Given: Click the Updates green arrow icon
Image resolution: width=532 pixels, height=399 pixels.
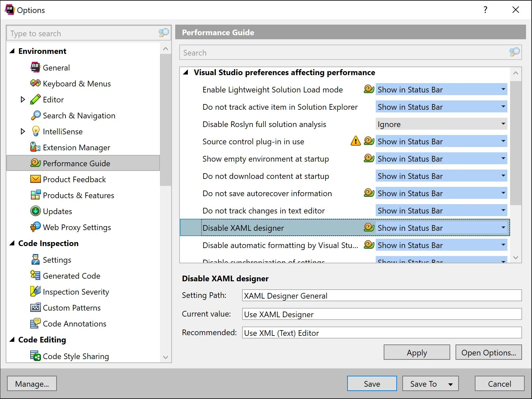Looking at the screenshot, I should point(35,211).
